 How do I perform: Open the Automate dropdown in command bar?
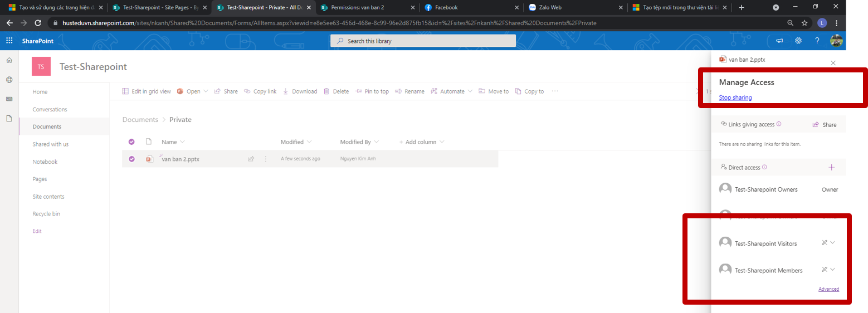click(x=452, y=91)
